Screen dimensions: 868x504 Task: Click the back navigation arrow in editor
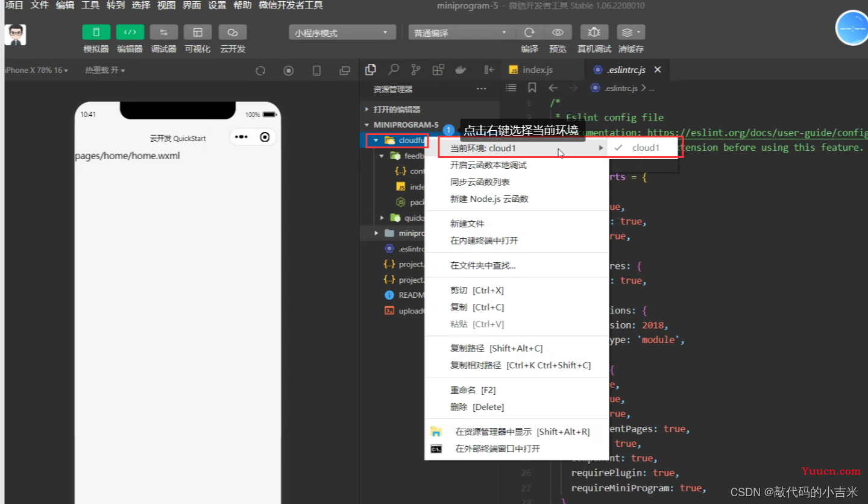tap(553, 88)
